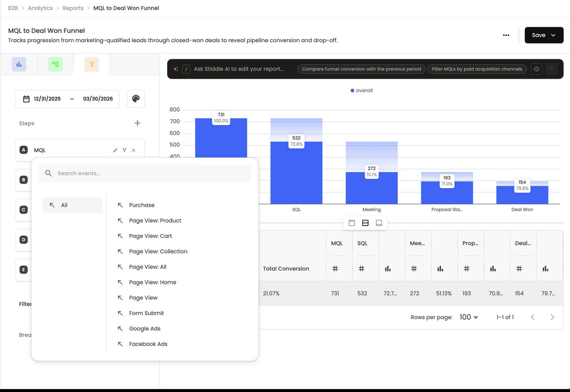This screenshot has height=392, width=570.
Task: Click the Proposal conversion bar chart icon
Action: tap(493, 269)
